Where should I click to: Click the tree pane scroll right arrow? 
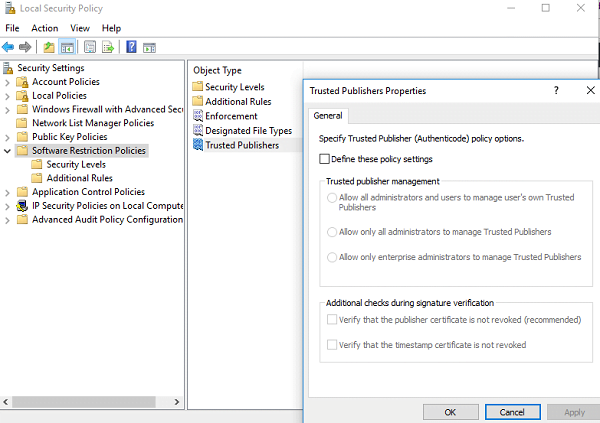pos(177,402)
